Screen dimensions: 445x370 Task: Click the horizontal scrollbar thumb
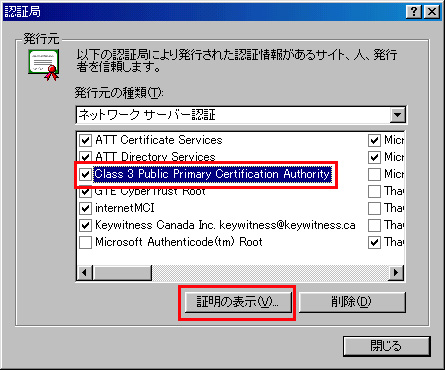(x=122, y=273)
